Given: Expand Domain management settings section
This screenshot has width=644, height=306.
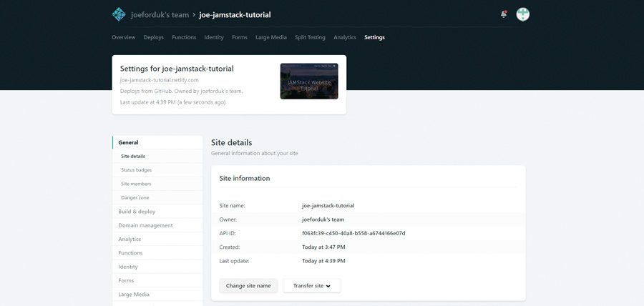Looking at the screenshot, I should coord(157,225).
